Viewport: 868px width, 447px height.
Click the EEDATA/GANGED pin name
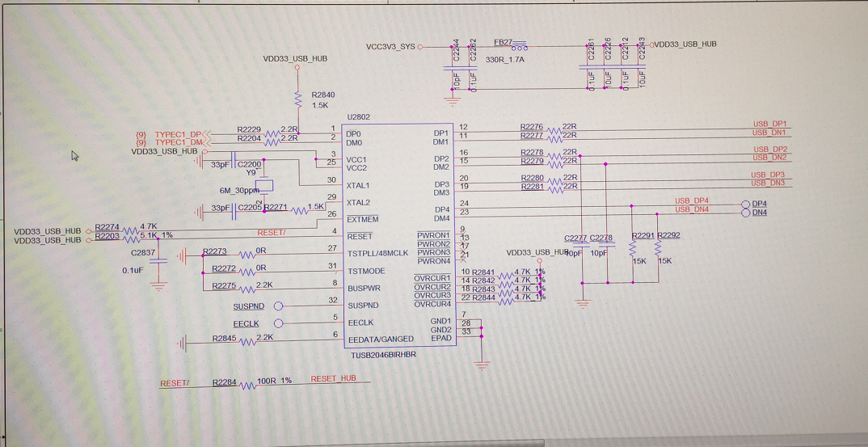(381, 339)
